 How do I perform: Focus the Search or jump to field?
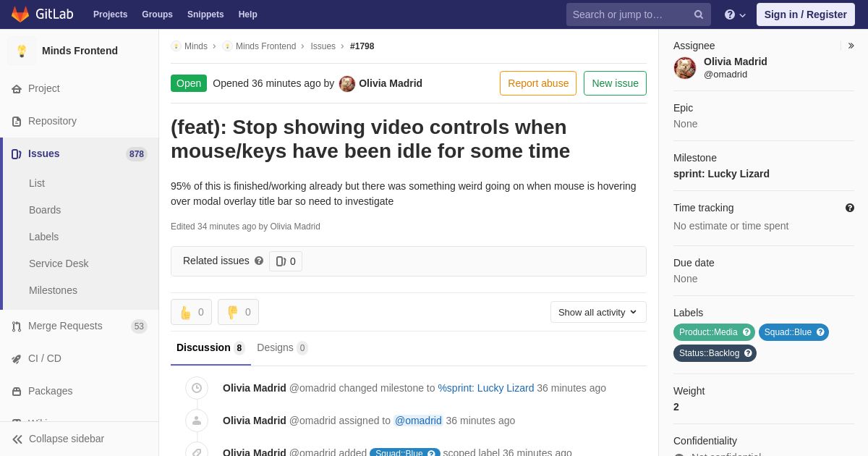639,14
